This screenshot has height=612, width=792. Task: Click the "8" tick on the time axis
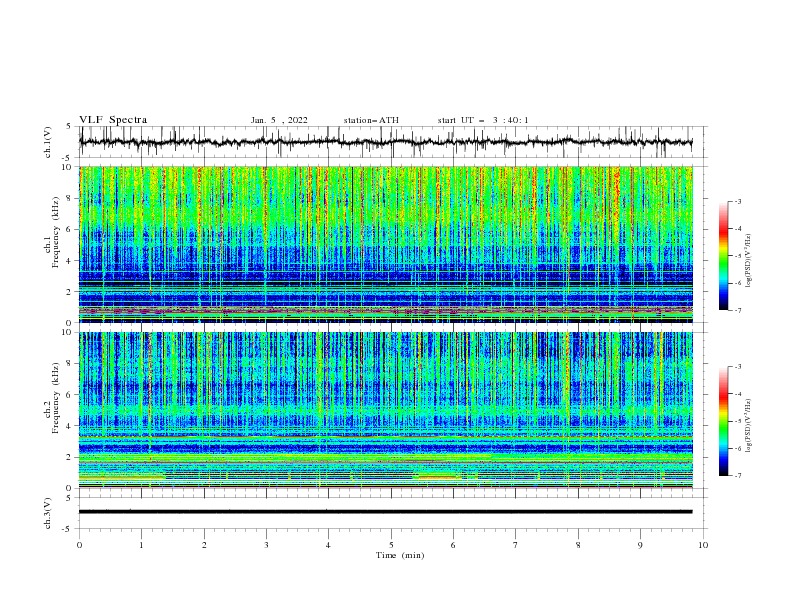coord(578,545)
